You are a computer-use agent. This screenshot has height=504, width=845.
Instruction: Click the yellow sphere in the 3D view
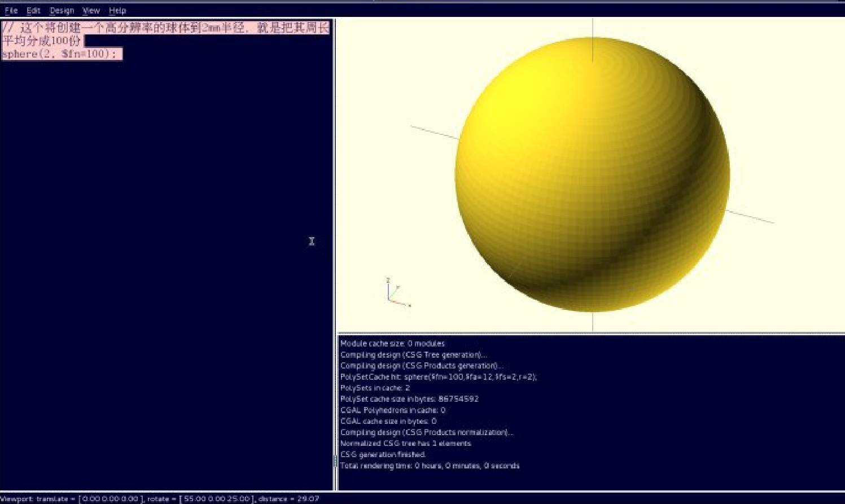pos(592,175)
